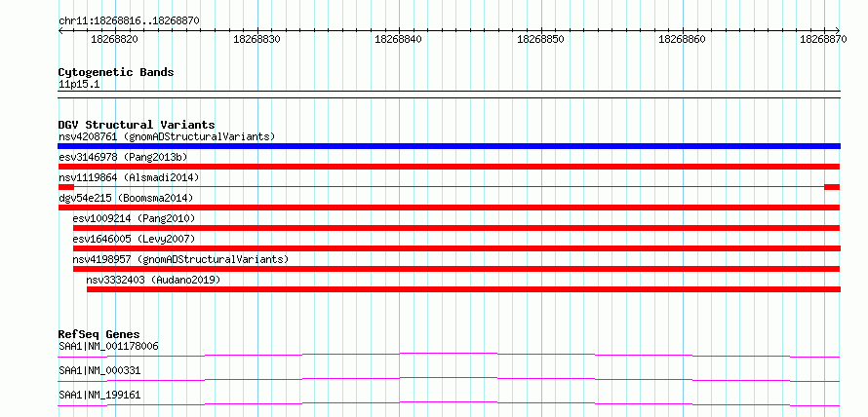Click the blue nsv4208761 variant bar
The image size is (868, 417).
pos(449,146)
